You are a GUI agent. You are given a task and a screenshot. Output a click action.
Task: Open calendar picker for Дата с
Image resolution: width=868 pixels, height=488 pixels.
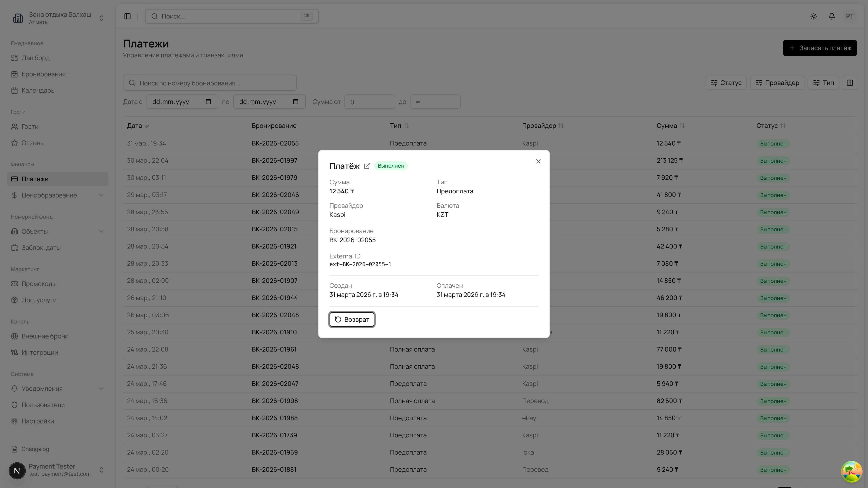pos(208,102)
